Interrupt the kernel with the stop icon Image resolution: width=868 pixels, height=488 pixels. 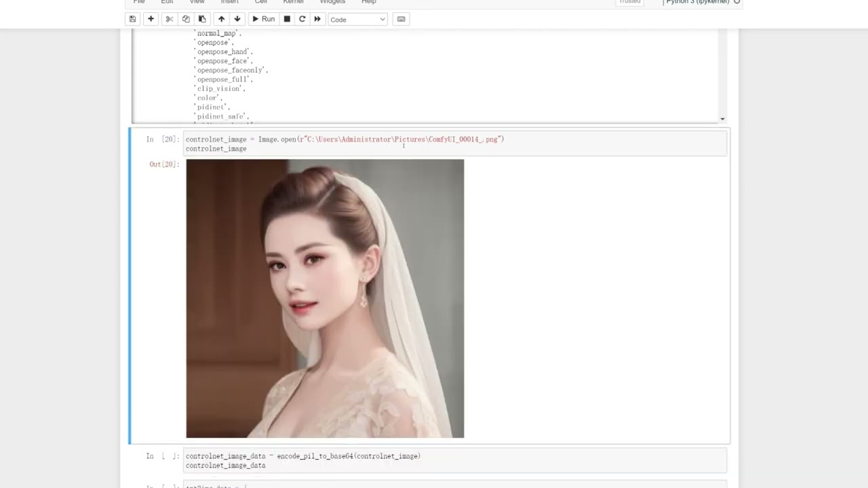tap(287, 19)
